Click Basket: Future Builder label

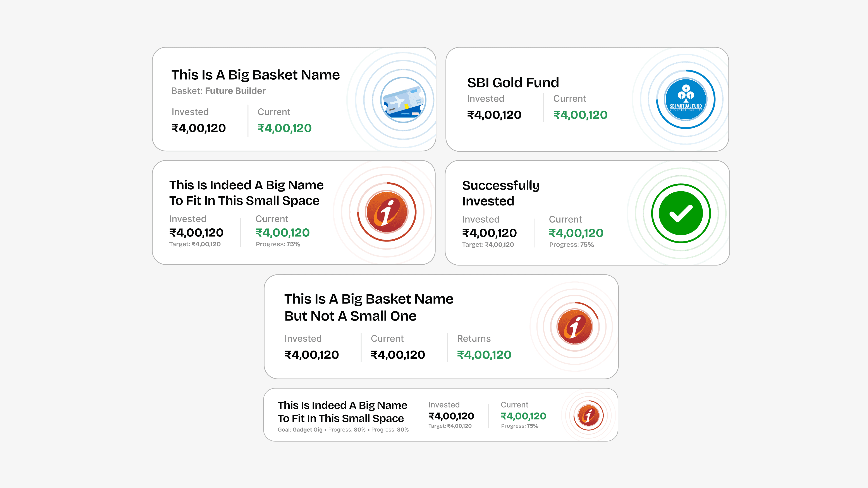pyautogui.click(x=218, y=91)
